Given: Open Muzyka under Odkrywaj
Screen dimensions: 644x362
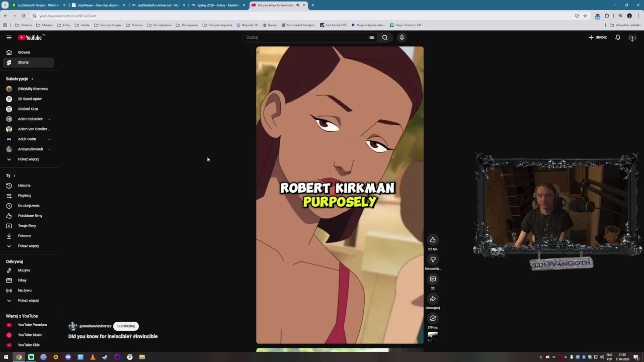Looking at the screenshot, I should click(x=28, y=270).
